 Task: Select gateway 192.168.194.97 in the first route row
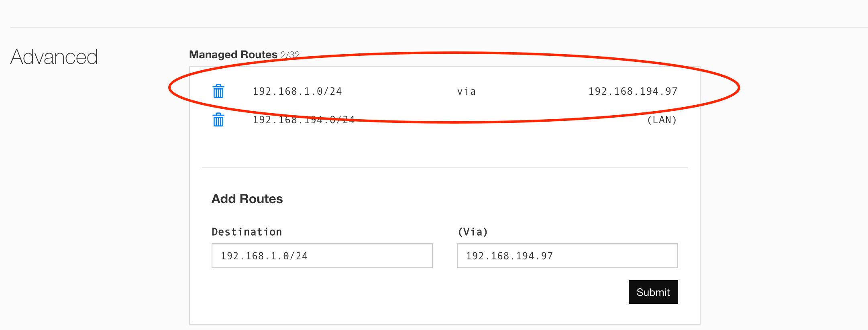point(633,91)
